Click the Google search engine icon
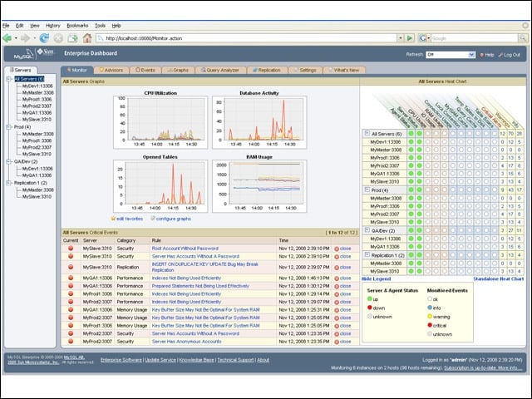Viewport: 532px width, 399px height. click(x=422, y=38)
